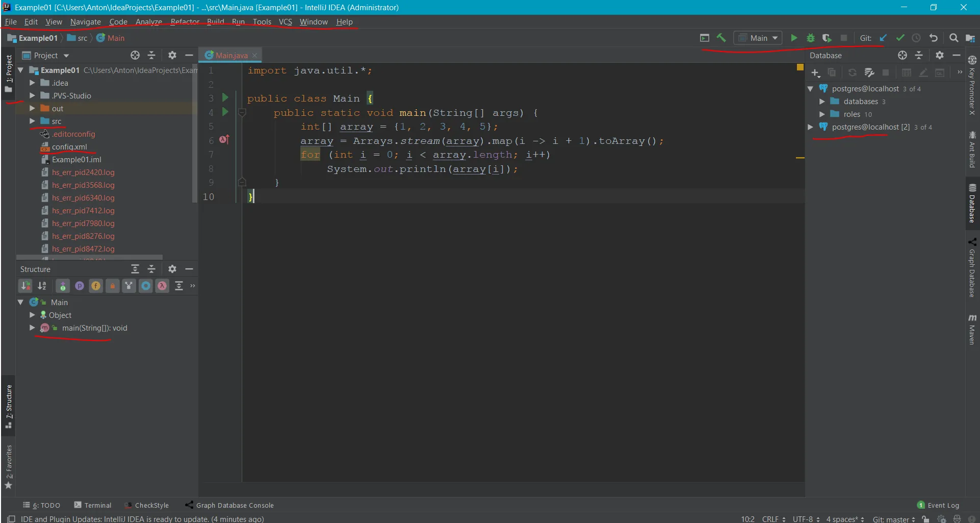
Task: Open the VCS menu
Action: click(x=285, y=21)
